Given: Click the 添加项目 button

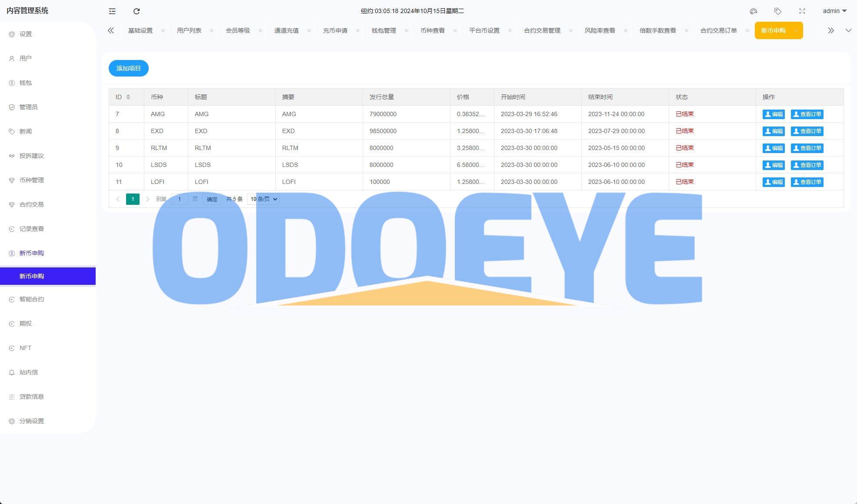Looking at the screenshot, I should pyautogui.click(x=129, y=68).
